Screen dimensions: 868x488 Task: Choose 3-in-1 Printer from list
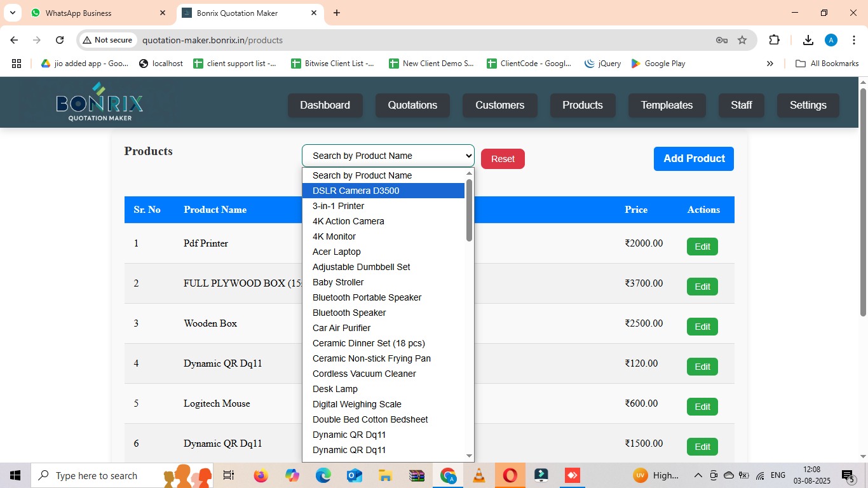383,206
